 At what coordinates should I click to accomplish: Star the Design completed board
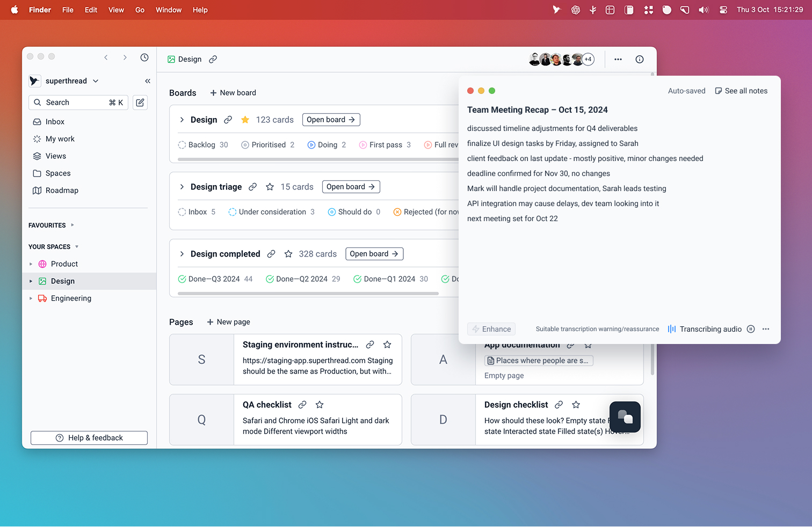288,254
